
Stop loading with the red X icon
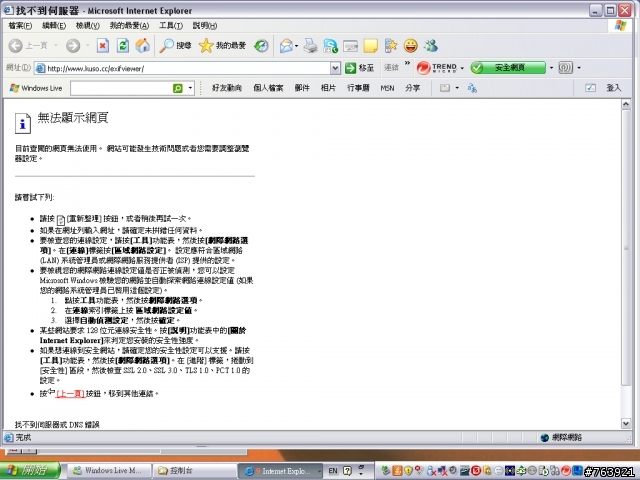tap(103, 45)
